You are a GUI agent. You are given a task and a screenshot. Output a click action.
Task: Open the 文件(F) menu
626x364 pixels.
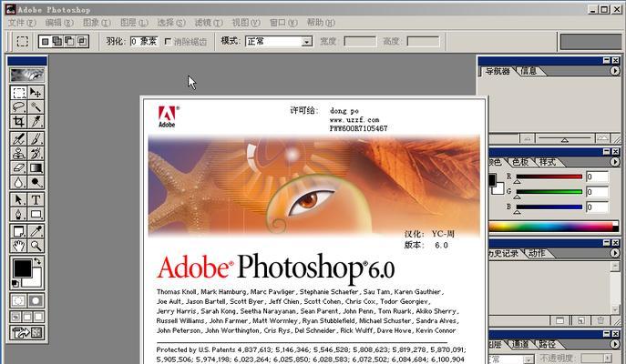click(23, 23)
